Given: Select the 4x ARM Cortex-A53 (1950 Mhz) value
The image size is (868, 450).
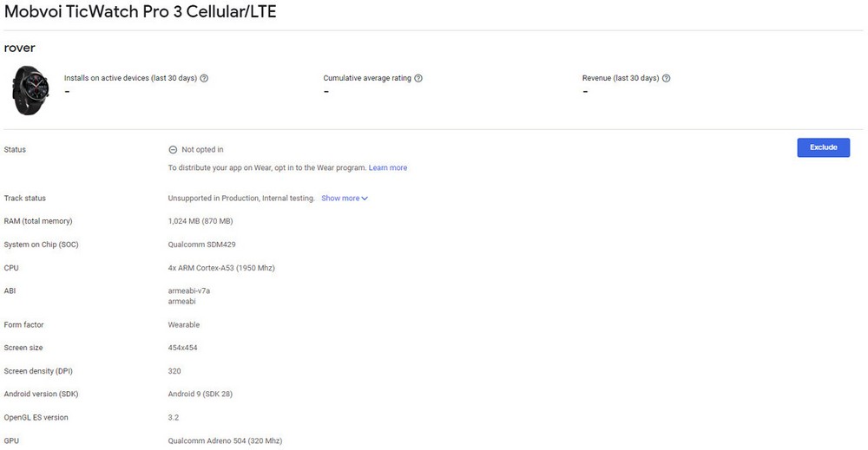Looking at the screenshot, I should pyautogui.click(x=221, y=268).
